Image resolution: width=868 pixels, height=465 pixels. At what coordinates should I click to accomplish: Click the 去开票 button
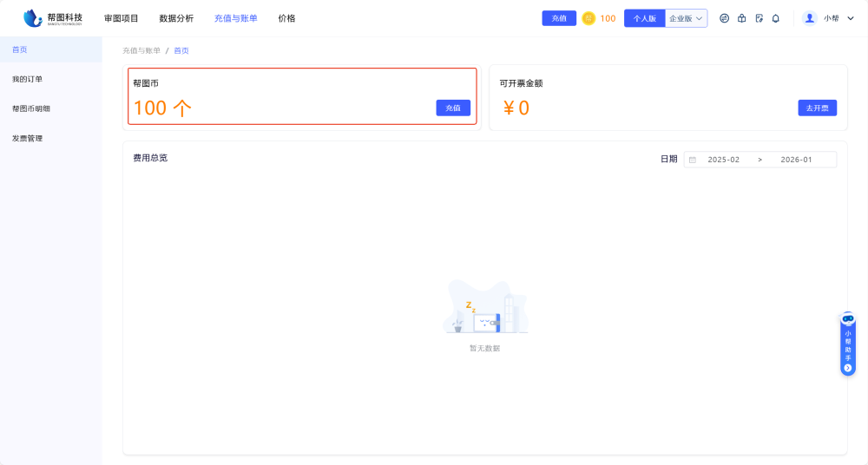[x=817, y=108]
